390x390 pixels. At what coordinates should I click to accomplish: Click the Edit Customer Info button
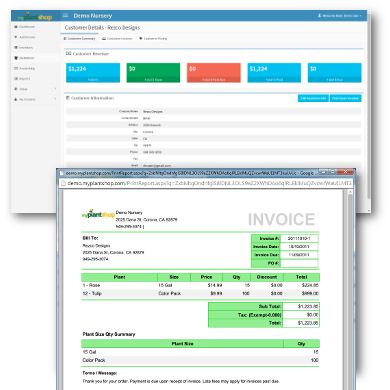pyautogui.click(x=313, y=98)
